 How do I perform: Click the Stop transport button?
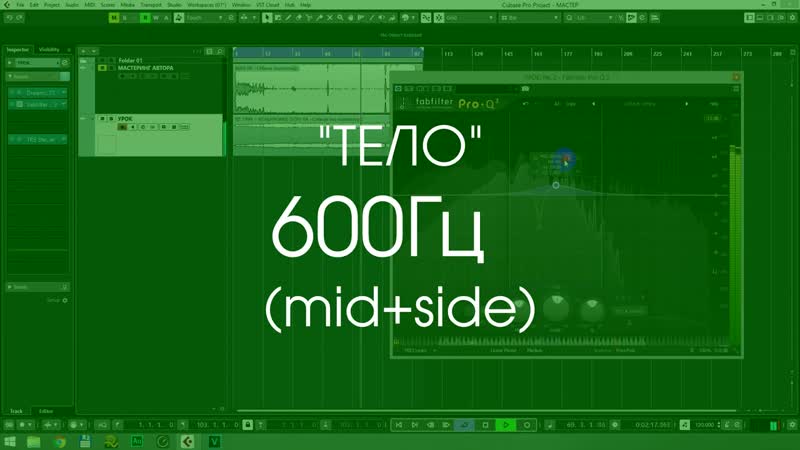[x=486, y=424]
